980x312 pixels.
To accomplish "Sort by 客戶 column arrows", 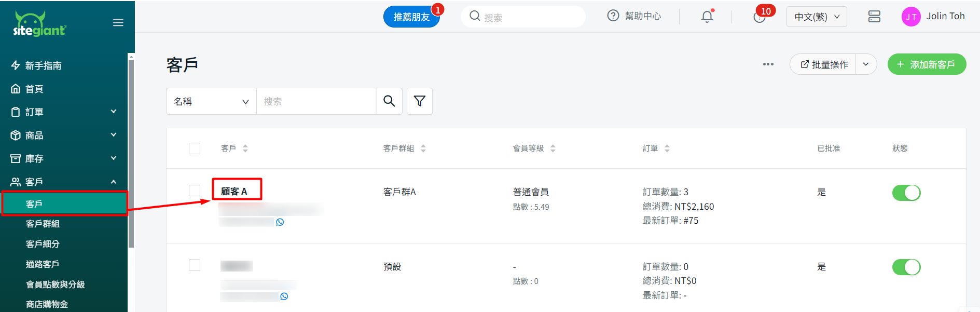I will coord(245,148).
